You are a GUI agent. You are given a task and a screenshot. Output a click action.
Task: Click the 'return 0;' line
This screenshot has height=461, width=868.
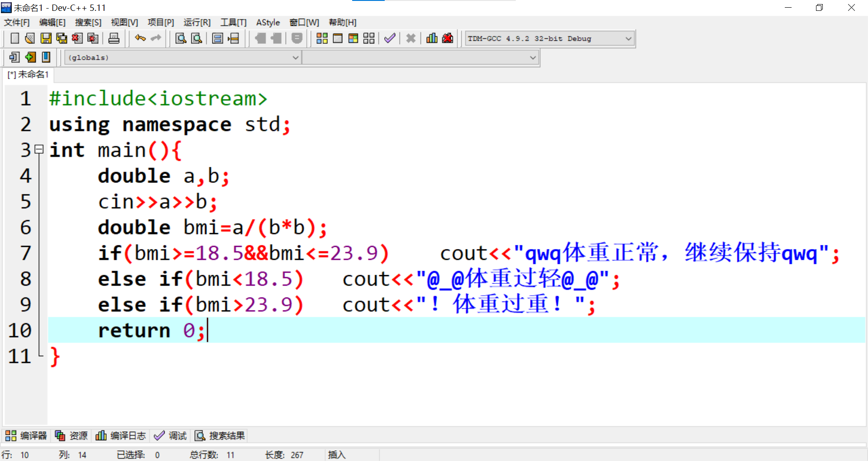(x=152, y=330)
